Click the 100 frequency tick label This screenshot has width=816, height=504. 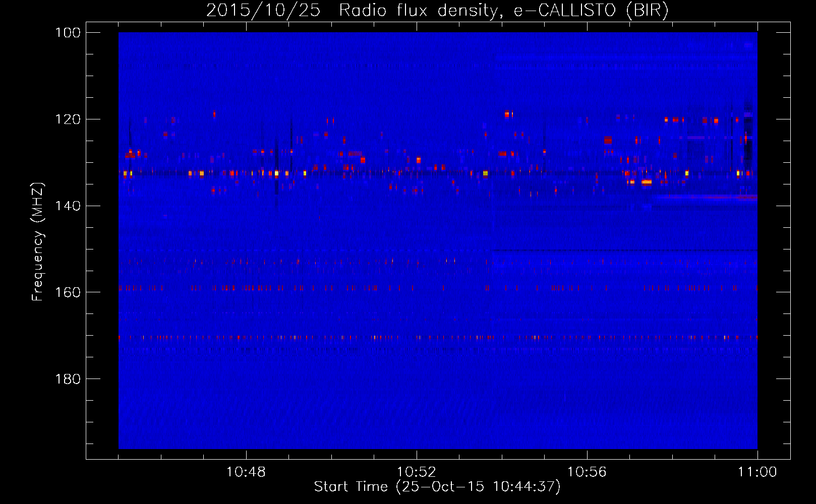pyautogui.click(x=69, y=33)
